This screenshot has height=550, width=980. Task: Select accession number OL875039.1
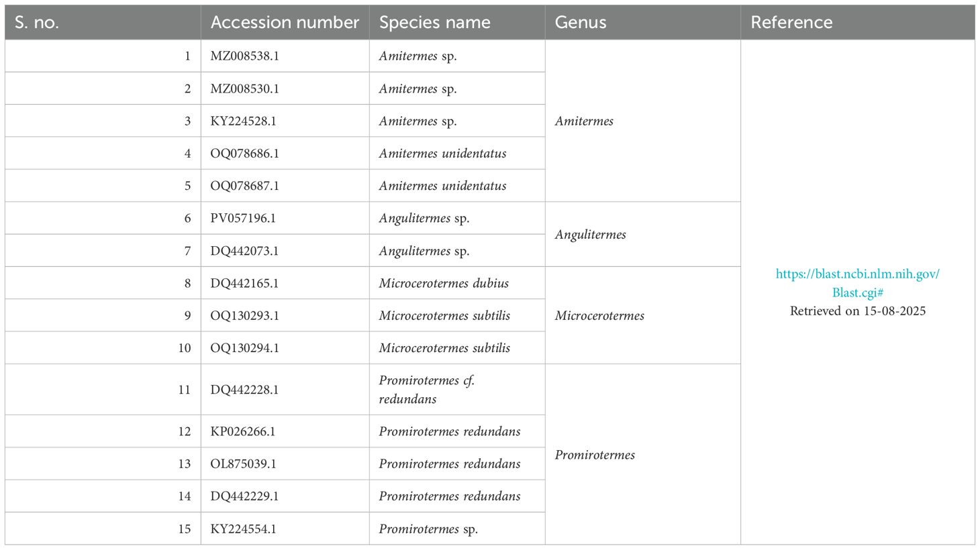243,463
